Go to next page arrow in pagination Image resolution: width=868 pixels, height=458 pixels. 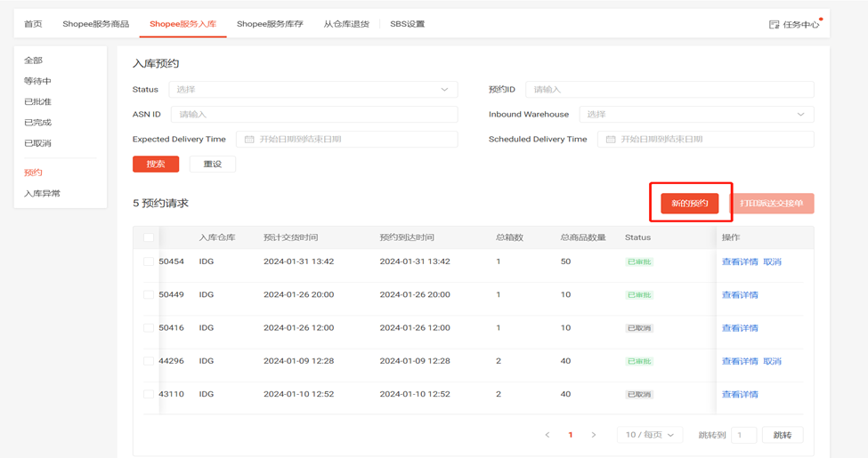[x=594, y=435]
